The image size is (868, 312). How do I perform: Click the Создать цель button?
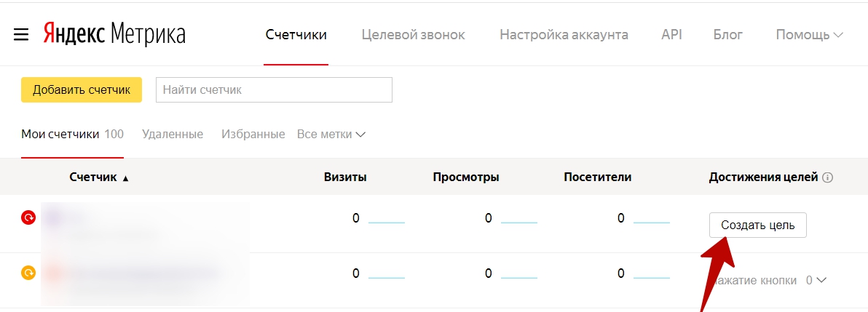point(757,225)
